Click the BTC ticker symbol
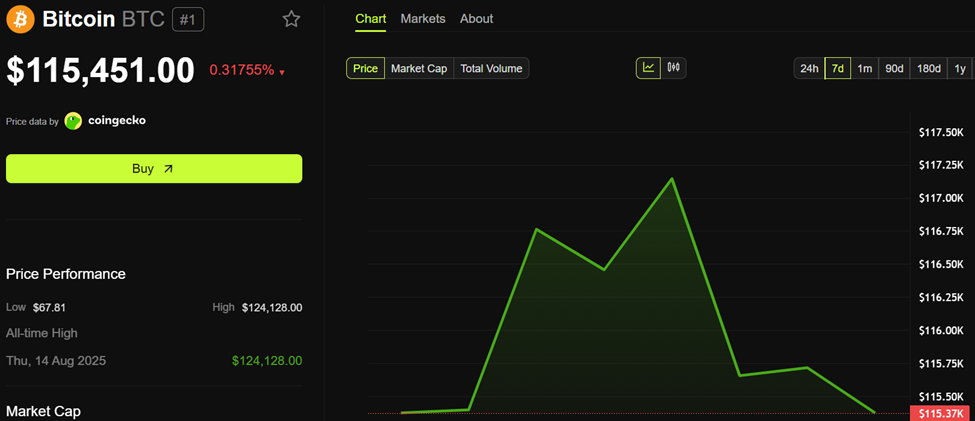This screenshot has width=975, height=421. [143, 19]
